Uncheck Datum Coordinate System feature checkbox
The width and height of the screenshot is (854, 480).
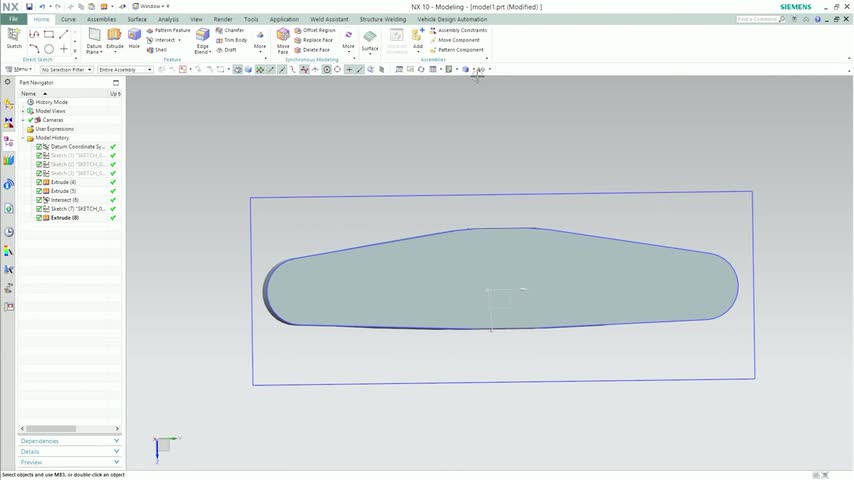point(39,147)
